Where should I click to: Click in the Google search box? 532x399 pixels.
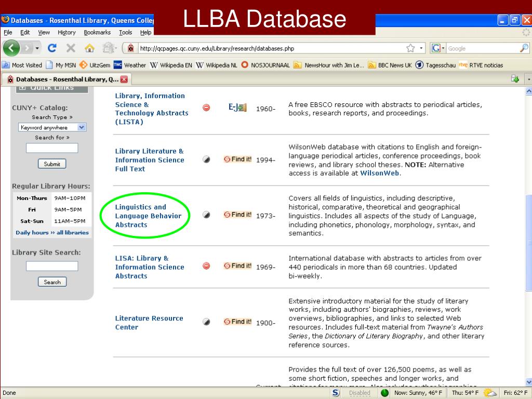point(483,48)
